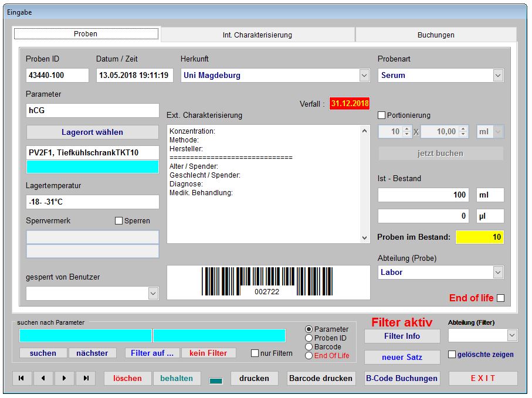Click Barcode drucken button
The height and width of the screenshot is (398, 532).
(x=321, y=378)
